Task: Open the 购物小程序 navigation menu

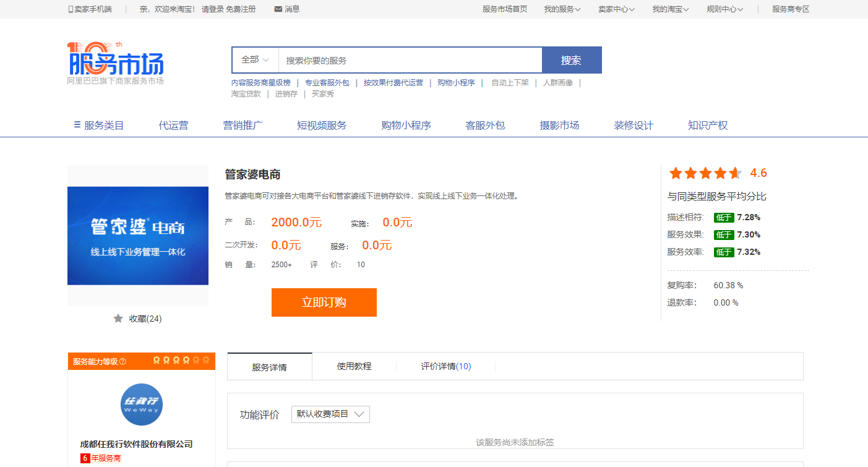Action: point(406,126)
